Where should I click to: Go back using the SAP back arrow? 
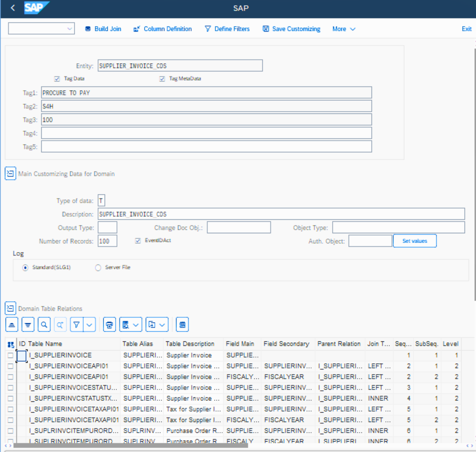click(13, 8)
